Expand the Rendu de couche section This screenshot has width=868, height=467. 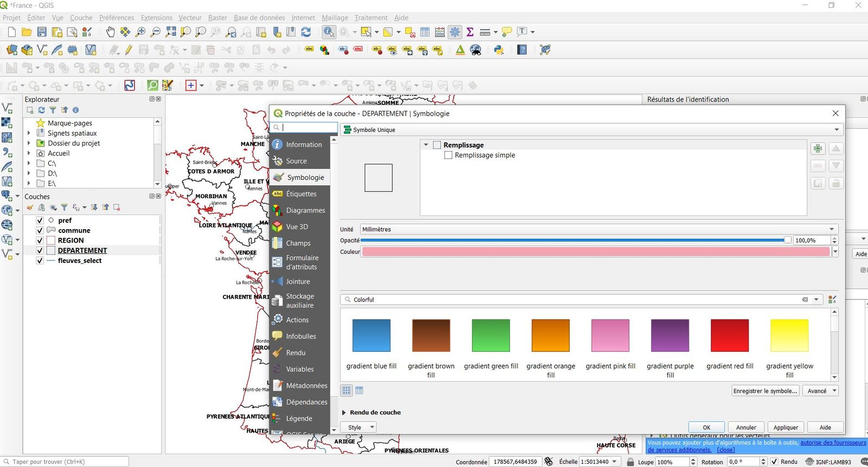[344, 413]
